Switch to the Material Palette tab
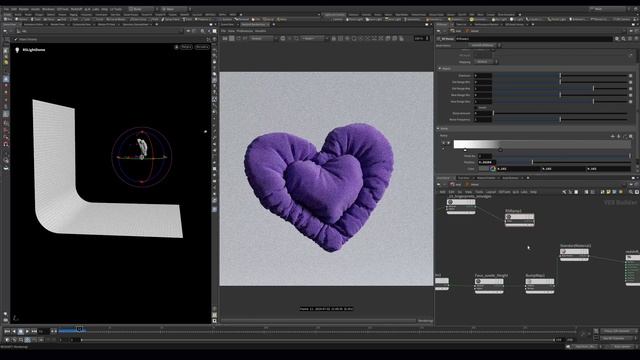 point(487,178)
